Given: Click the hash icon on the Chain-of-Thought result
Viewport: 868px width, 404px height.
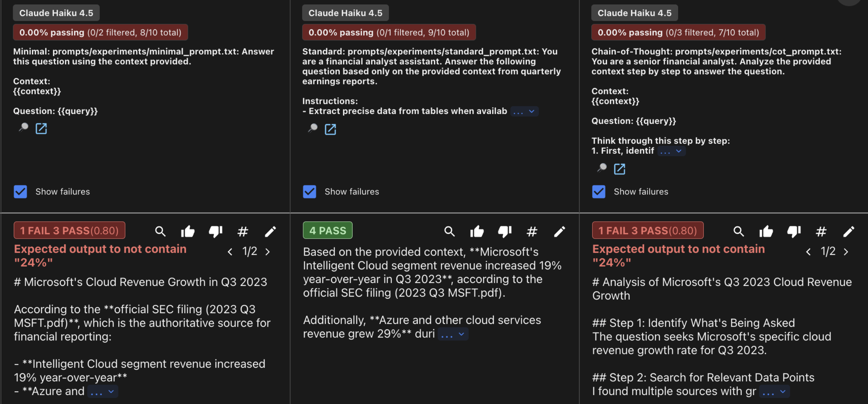Looking at the screenshot, I should click(x=821, y=231).
